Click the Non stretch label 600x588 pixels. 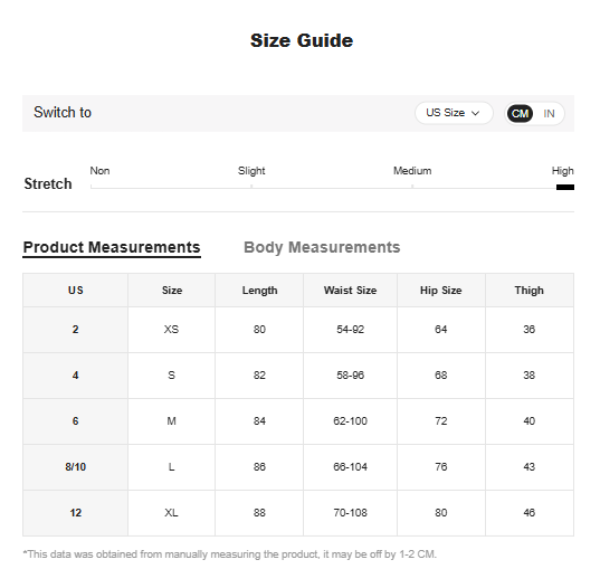coord(100,171)
